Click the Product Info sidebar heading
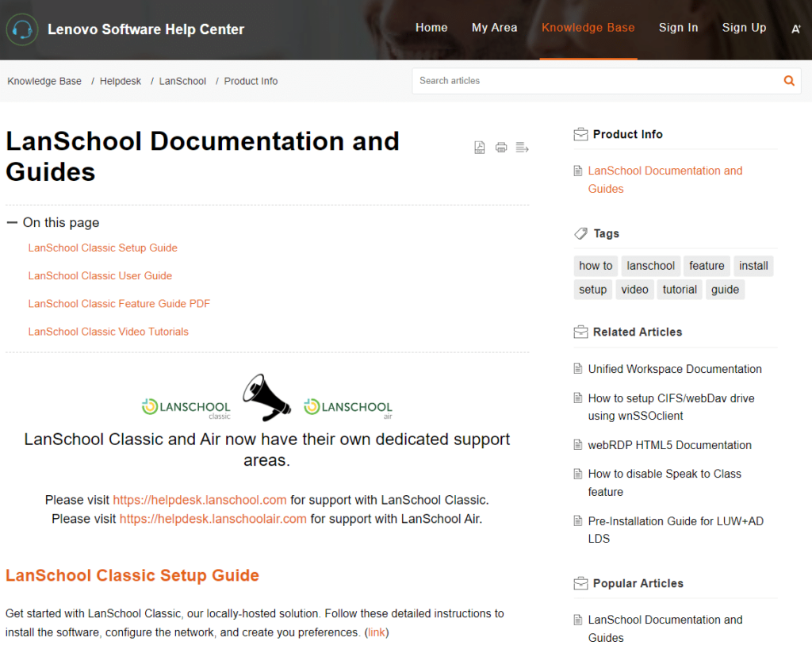The image size is (812, 653). point(627,135)
